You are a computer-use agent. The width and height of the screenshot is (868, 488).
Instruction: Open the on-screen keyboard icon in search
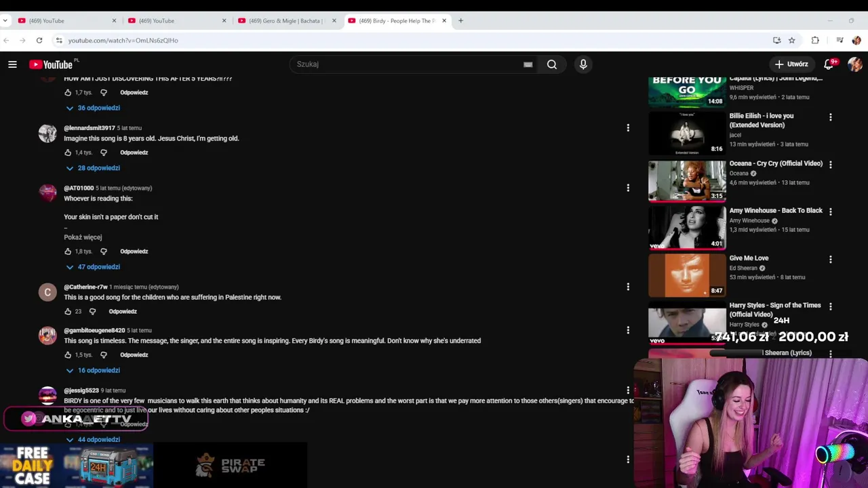click(x=528, y=64)
